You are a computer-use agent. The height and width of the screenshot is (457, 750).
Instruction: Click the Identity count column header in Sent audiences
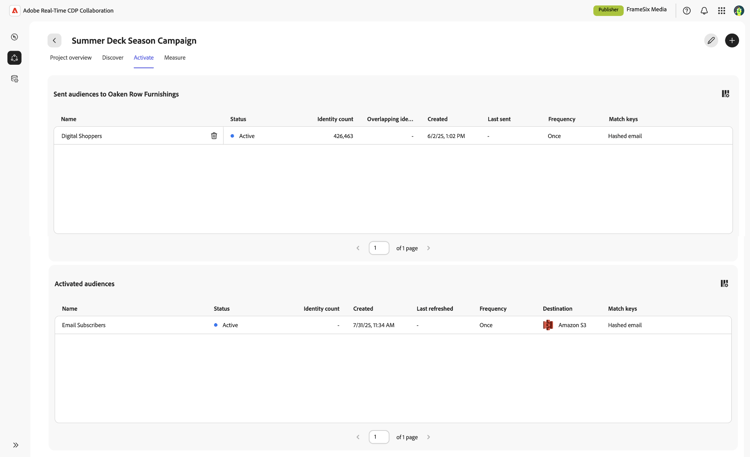coord(335,119)
